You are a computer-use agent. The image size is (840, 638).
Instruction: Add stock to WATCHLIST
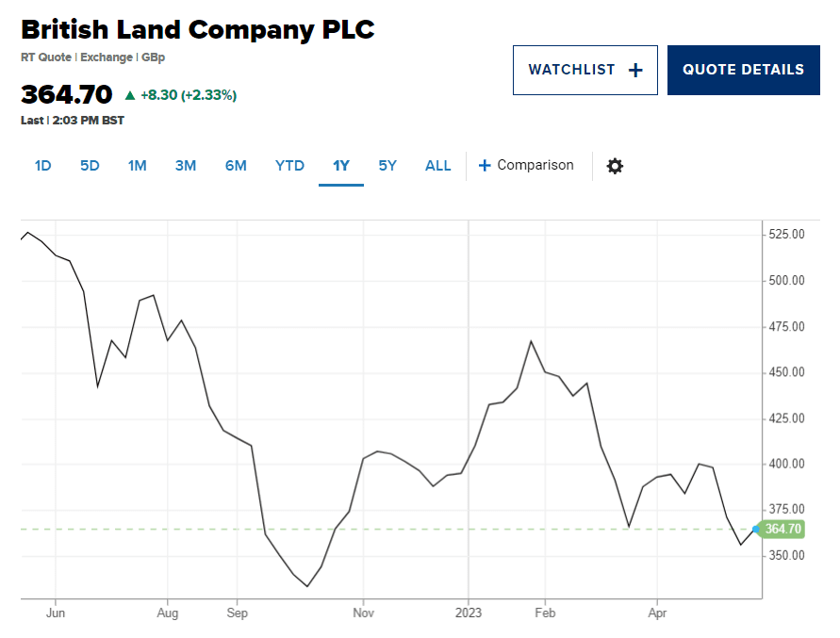(x=585, y=70)
